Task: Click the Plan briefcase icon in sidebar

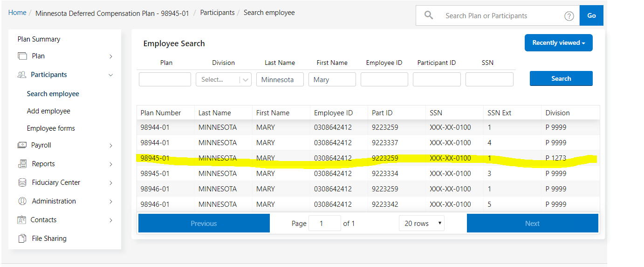Action: pos(22,56)
